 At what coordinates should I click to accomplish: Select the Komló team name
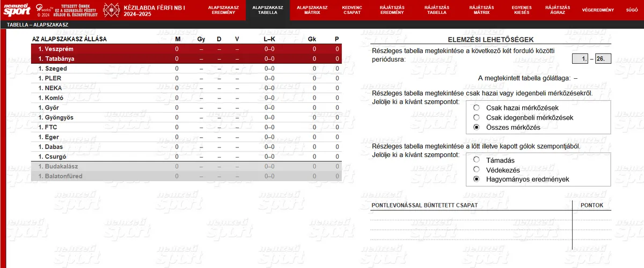54,98
